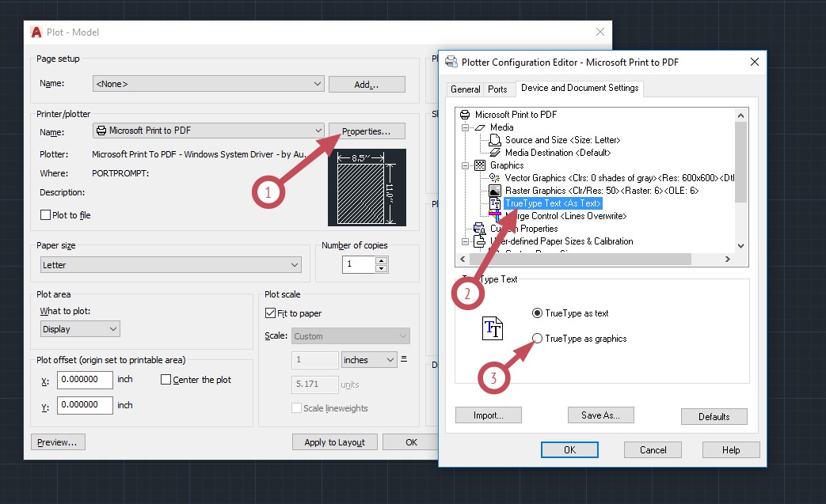Click the User-defined Paper Sizes icon
Viewport: 826px width, 504px height.
479,241
